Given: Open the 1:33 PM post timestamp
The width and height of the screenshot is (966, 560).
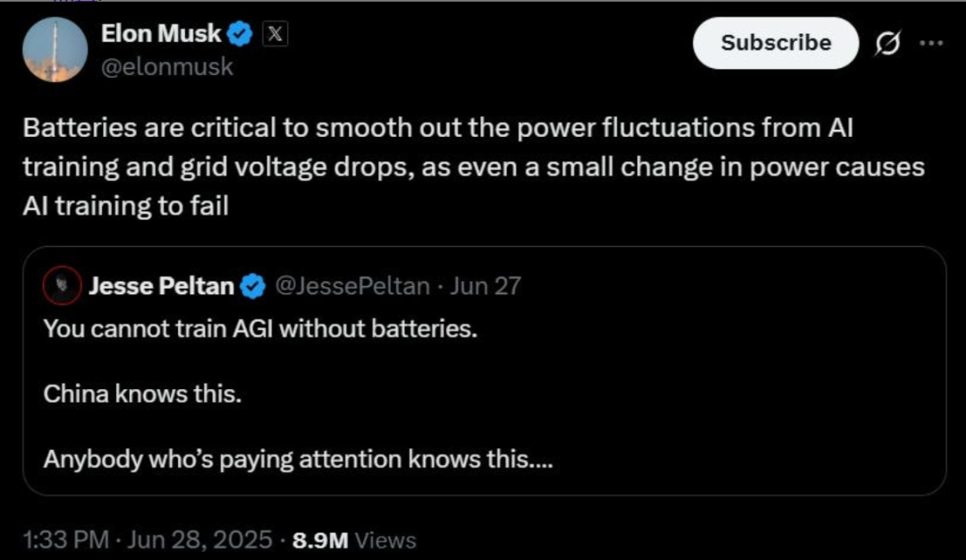Looking at the screenshot, I should 64,540.
